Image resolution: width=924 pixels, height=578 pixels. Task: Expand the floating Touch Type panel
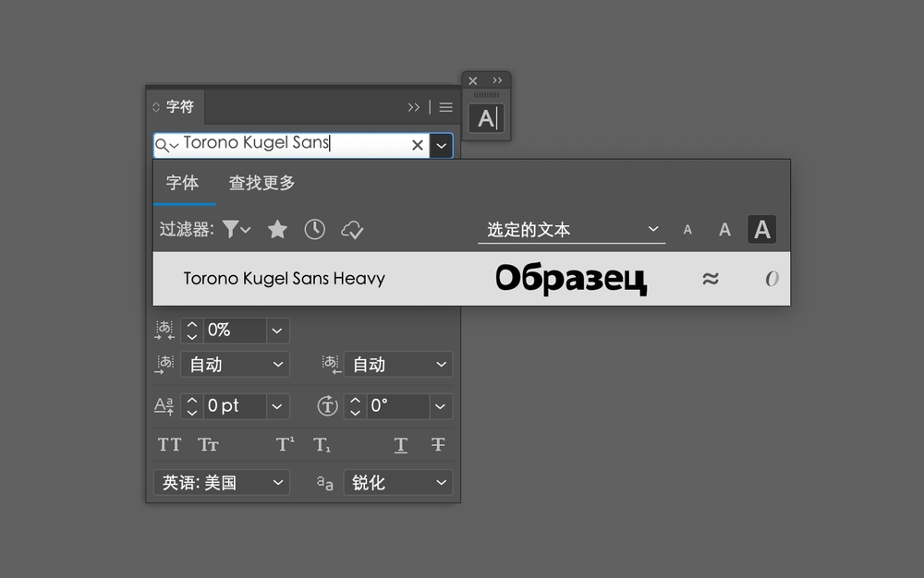point(497,80)
